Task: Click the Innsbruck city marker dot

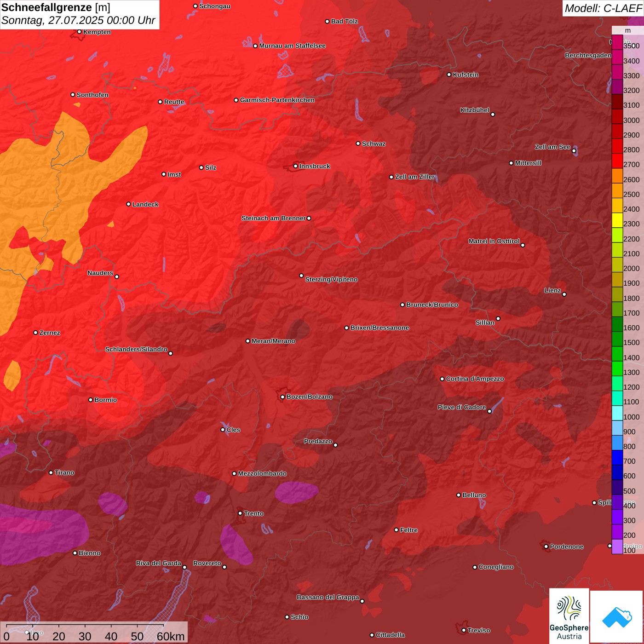Action: [x=295, y=166]
